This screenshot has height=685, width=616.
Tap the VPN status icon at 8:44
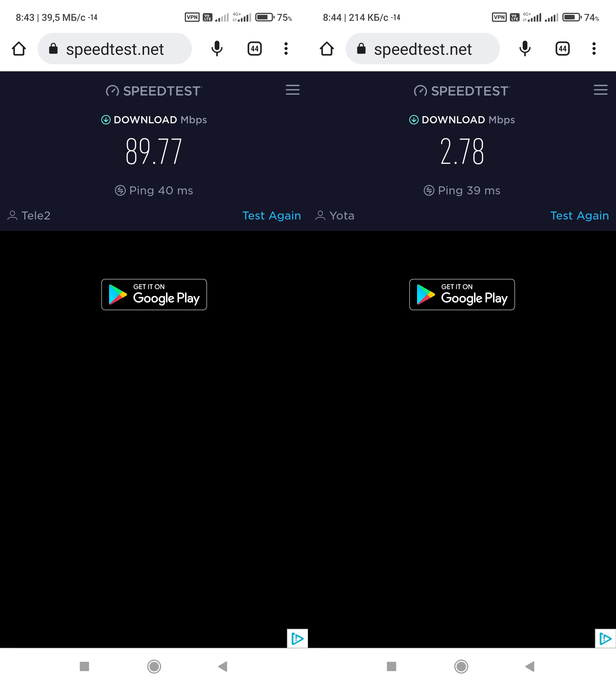click(x=499, y=17)
